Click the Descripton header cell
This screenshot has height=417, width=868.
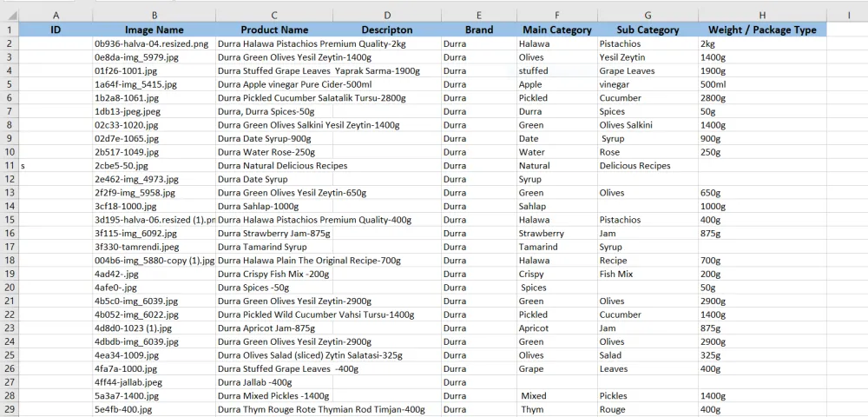(x=387, y=30)
